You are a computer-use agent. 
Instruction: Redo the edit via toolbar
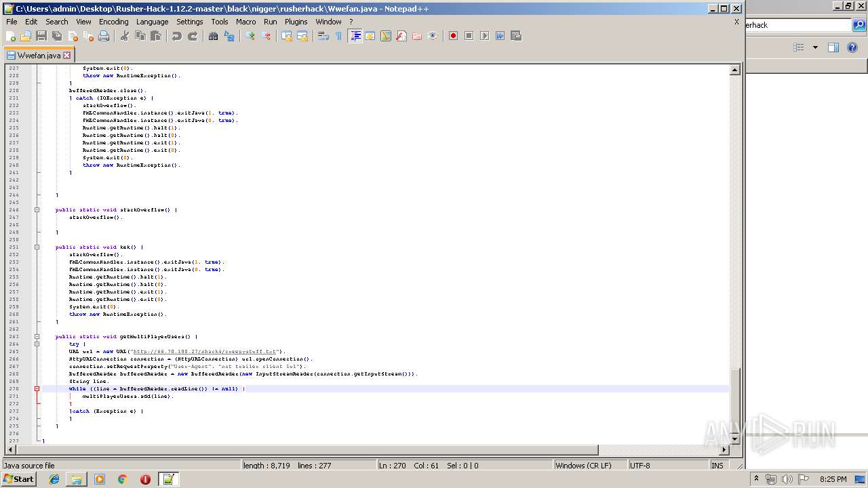[193, 36]
